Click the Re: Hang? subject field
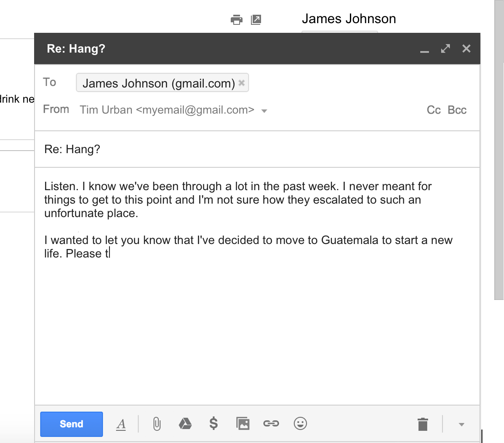The height and width of the screenshot is (443, 504). coord(257,149)
